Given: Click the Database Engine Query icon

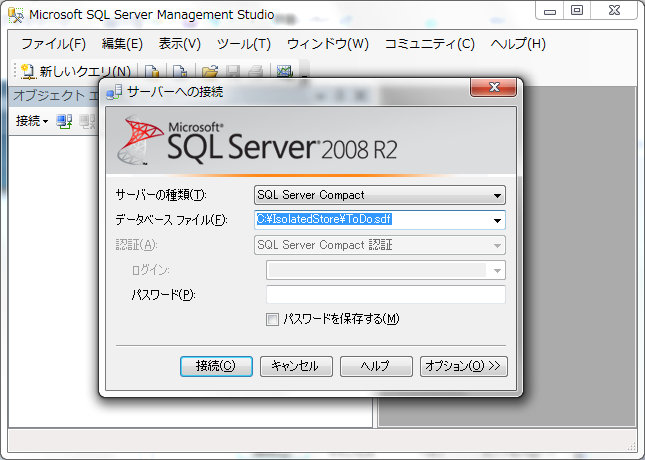Looking at the screenshot, I should (152, 71).
